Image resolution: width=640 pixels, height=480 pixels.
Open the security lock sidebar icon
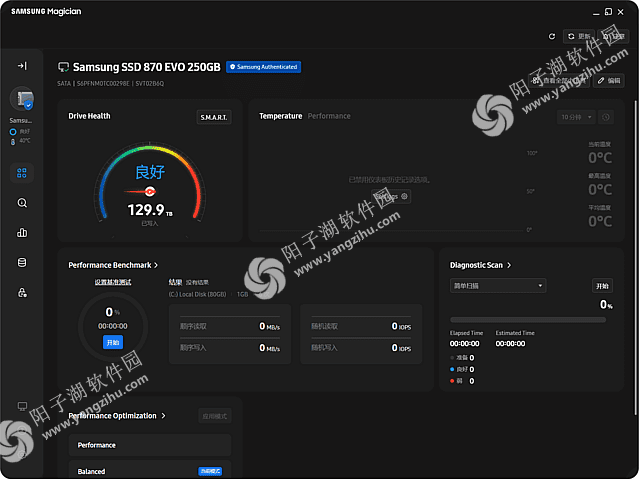pos(22,293)
